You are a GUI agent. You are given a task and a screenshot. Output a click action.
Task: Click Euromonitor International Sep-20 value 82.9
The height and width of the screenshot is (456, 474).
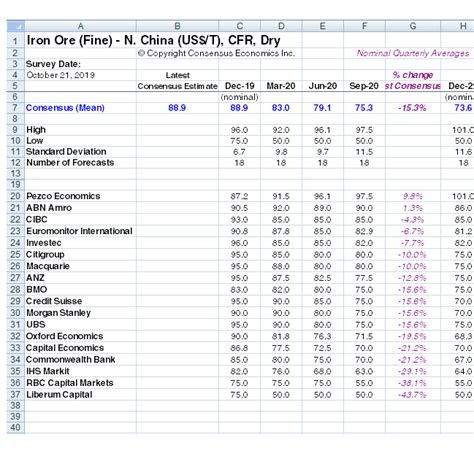click(364, 231)
